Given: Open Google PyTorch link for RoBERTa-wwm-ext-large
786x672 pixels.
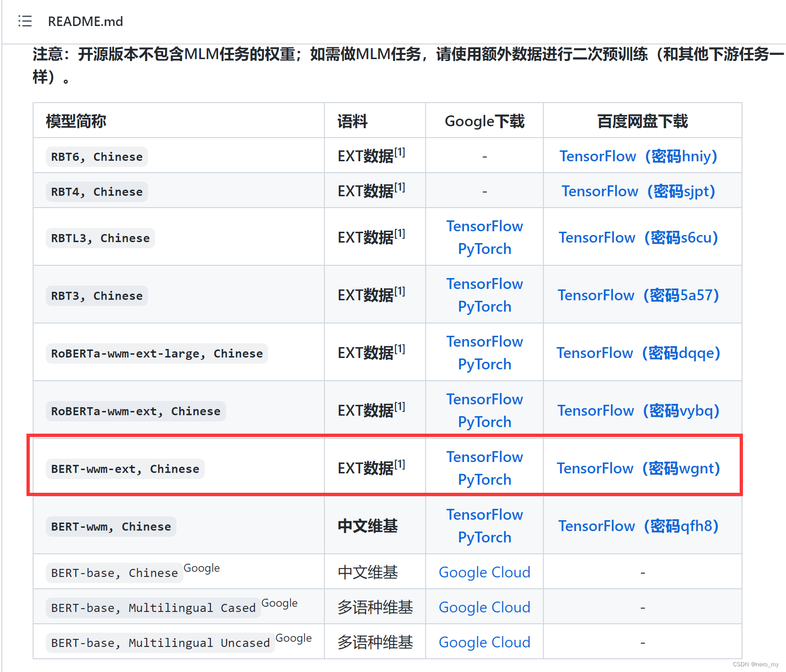Looking at the screenshot, I should pos(485,364).
